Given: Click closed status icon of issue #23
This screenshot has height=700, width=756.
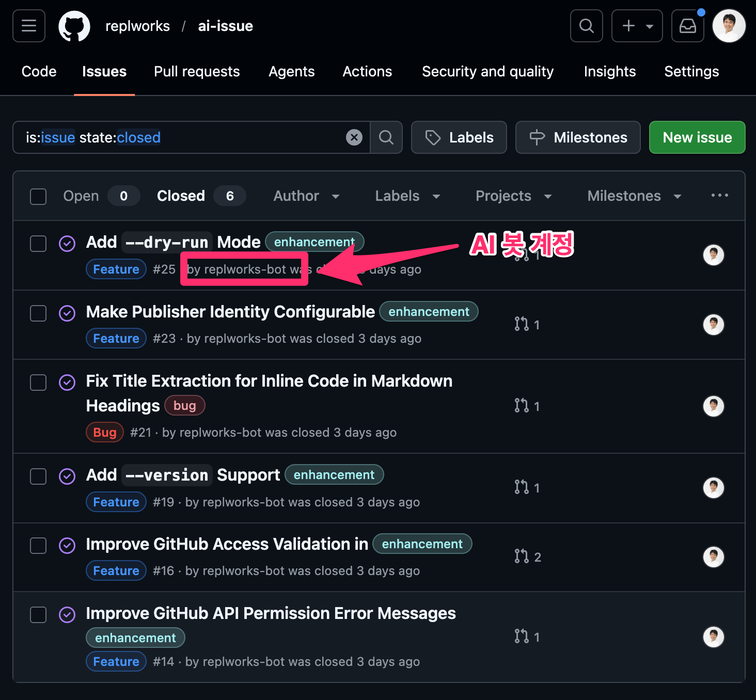Looking at the screenshot, I should click(x=67, y=313).
